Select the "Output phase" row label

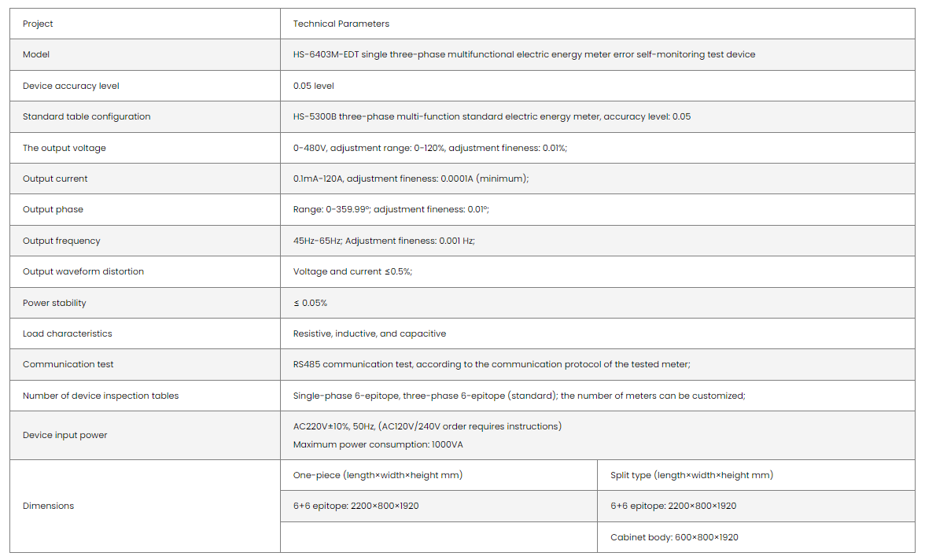click(53, 209)
